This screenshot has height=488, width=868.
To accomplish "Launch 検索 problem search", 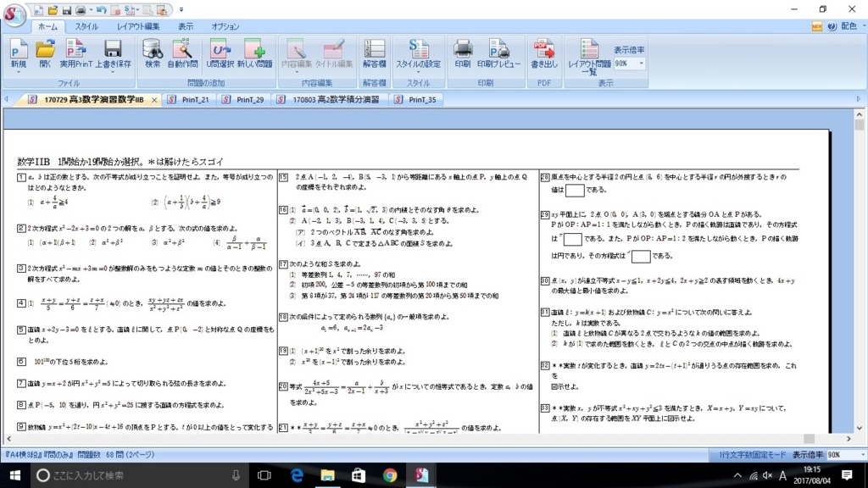I will click(153, 53).
